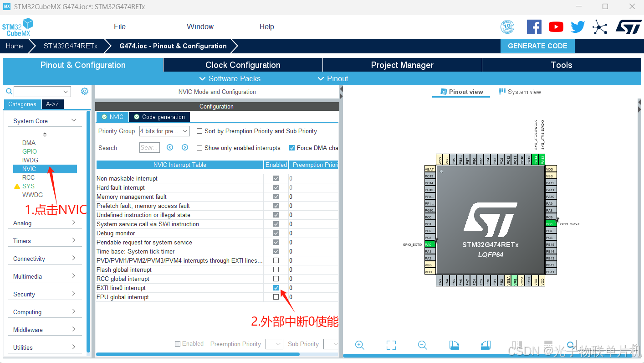The image size is (644, 363).
Task: Toggle Time base System tick timer checkbox
Action: coord(276,251)
